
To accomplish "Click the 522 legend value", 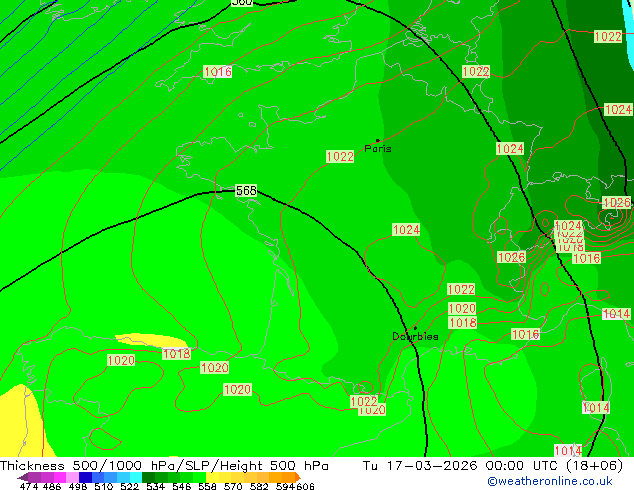I will point(129,486).
